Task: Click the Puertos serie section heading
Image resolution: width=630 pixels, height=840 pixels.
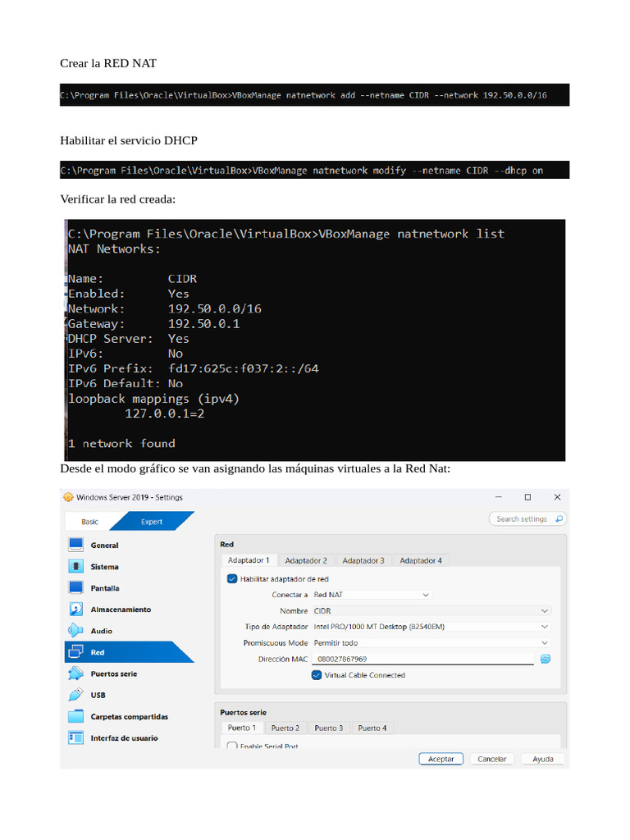Action: tap(243, 713)
